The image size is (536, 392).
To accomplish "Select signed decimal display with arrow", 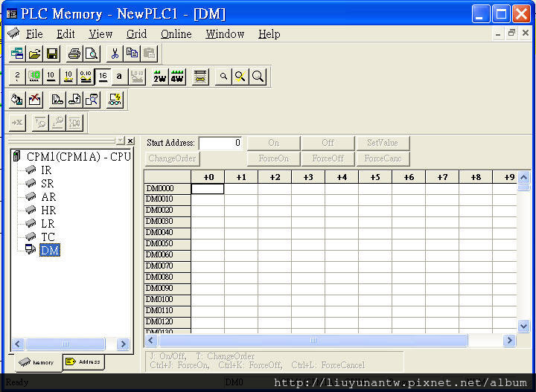I will (x=68, y=77).
